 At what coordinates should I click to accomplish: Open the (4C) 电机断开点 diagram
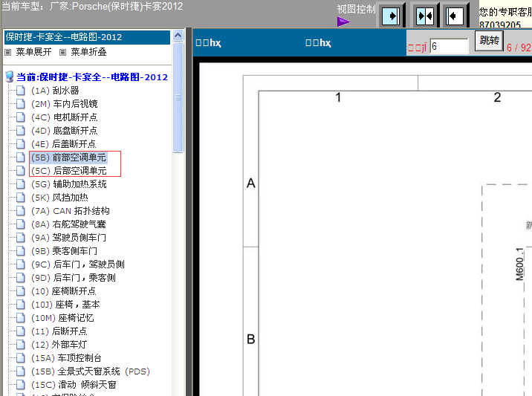(64, 117)
